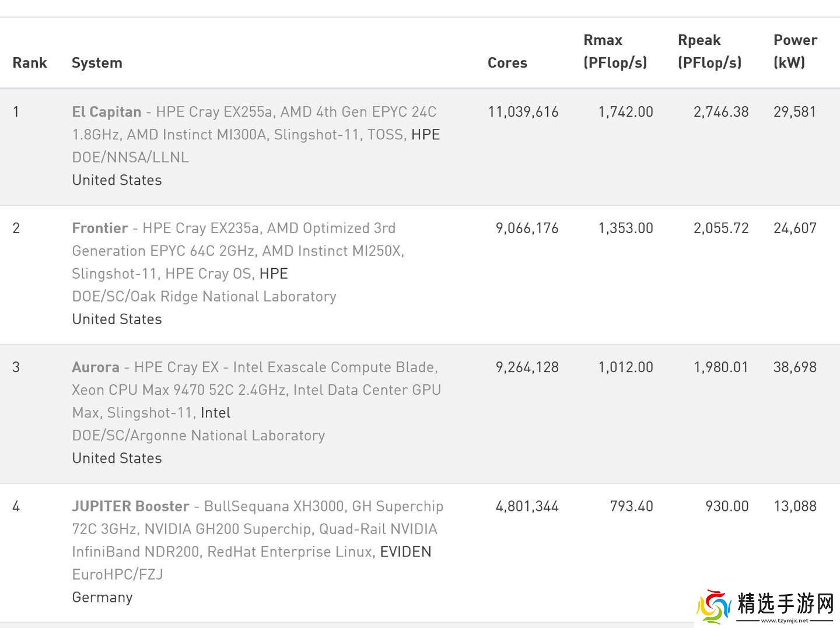The height and width of the screenshot is (628, 840).
Task: Click the System column header
Action: coord(97,63)
